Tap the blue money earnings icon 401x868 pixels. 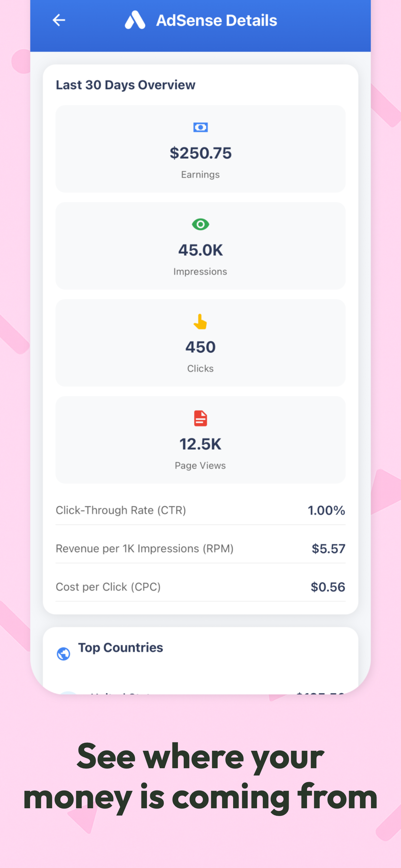click(200, 127)
